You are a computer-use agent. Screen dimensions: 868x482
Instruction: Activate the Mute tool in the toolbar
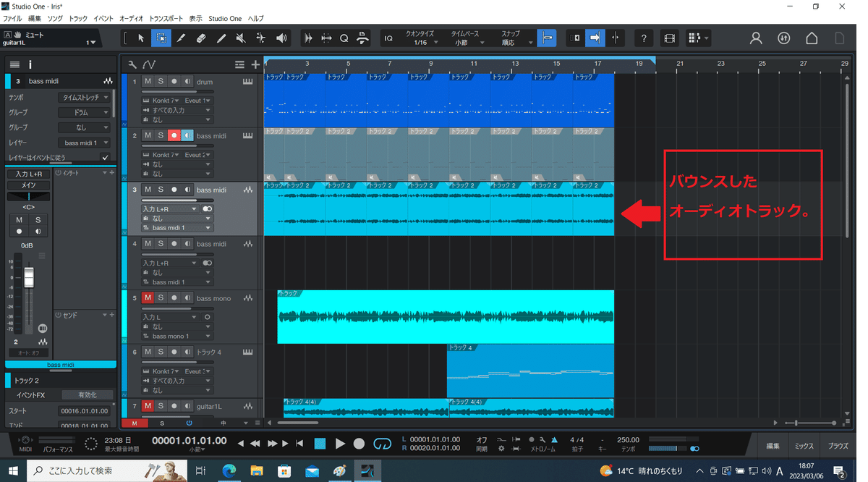[x=241, y=38]
